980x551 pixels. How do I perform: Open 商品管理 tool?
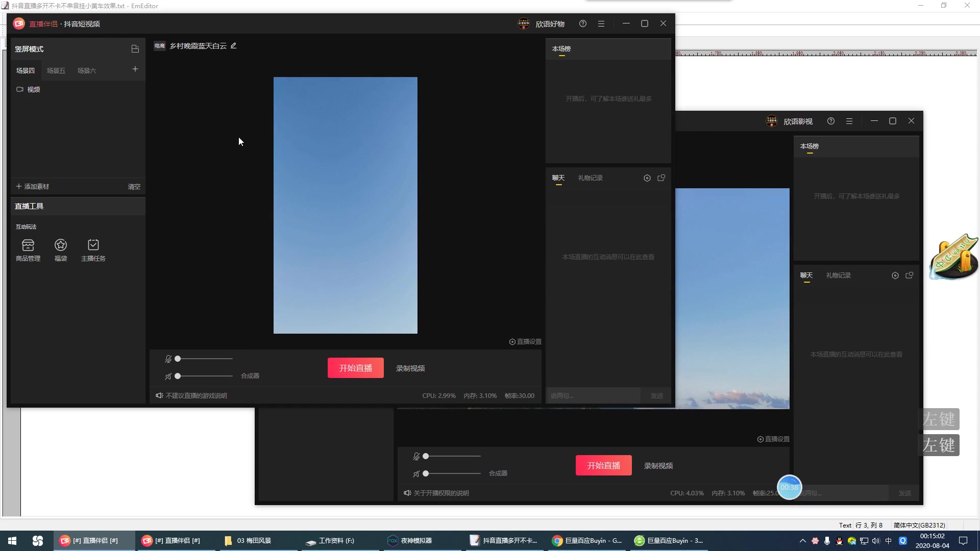[28, 251]
